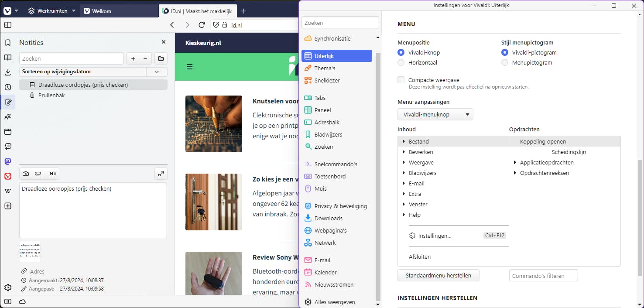The image size is (644, 308).
Task: Open Privacy & beveiliging settings
Action: coord(340,205)
